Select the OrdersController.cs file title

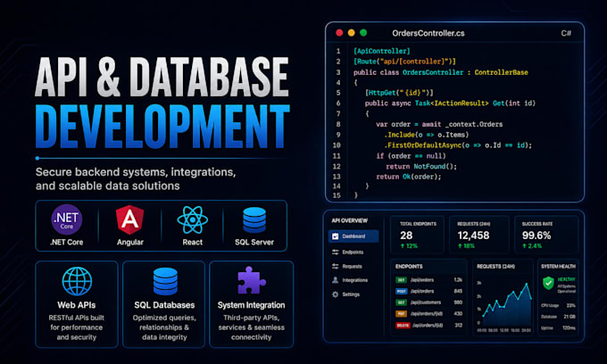428,33
